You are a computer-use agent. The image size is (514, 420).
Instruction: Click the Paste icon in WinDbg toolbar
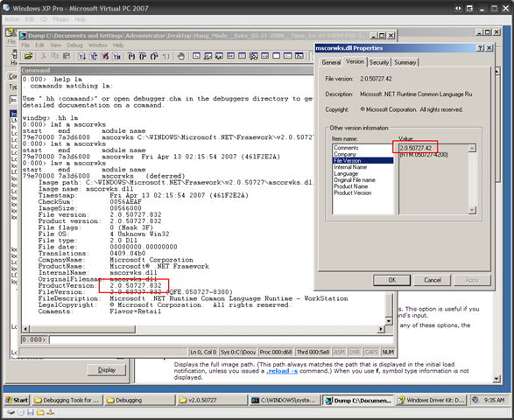coord(67,56)
